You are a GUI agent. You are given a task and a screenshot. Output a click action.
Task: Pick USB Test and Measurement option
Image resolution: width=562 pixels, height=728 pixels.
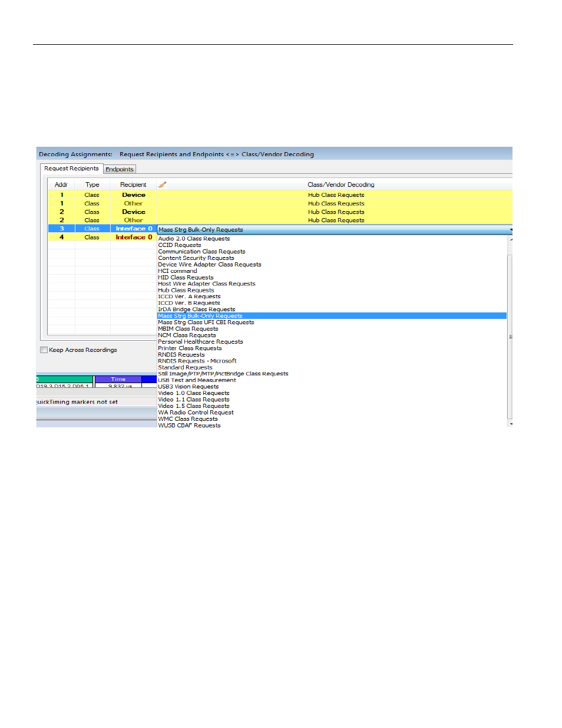(197, 380)
